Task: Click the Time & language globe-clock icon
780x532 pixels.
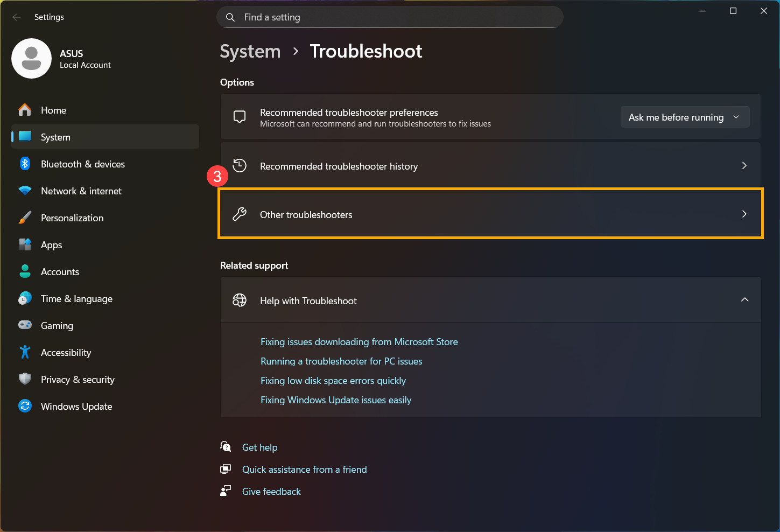Action: click(x=25, y=298)
